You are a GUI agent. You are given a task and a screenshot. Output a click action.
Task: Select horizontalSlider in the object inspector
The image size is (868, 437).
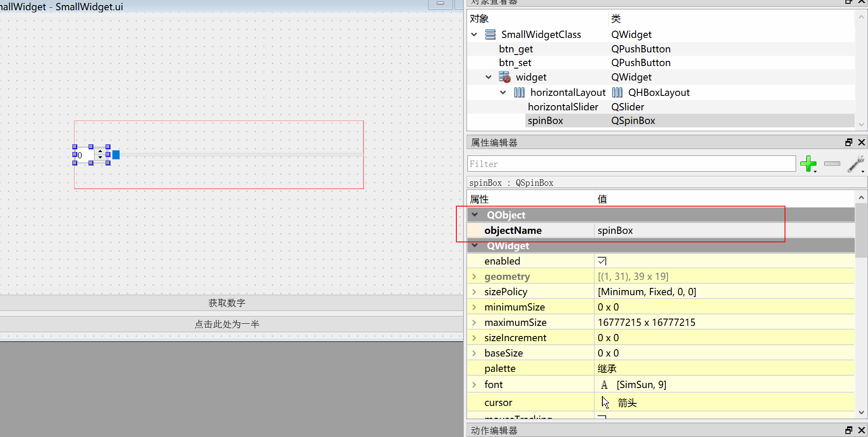click(x=563, y=106)
